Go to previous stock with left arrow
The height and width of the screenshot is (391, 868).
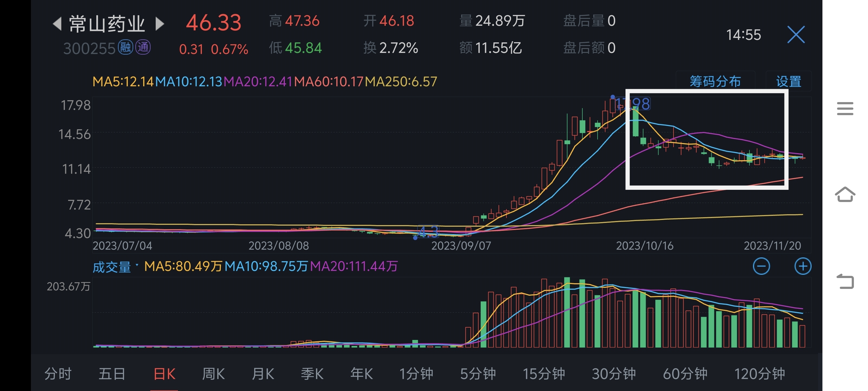[58, 24]
